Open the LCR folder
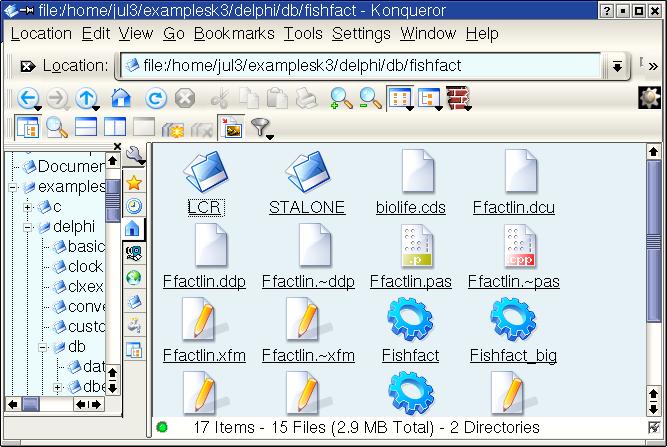Screen dimensions: 667x447 tap(205, 183)
